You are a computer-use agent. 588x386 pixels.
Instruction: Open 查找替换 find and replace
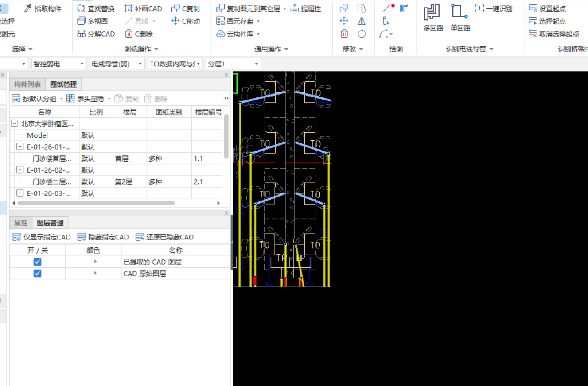tap(96, 8)
